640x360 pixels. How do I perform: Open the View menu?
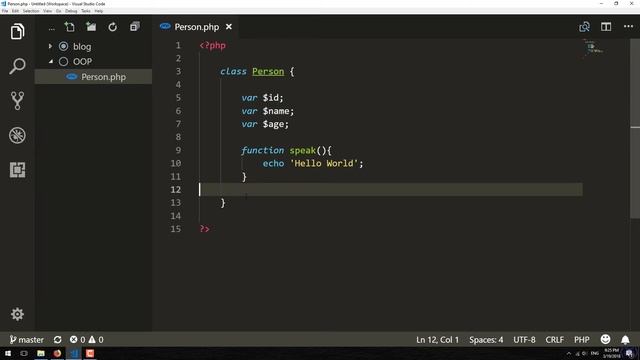coord(47,11)
